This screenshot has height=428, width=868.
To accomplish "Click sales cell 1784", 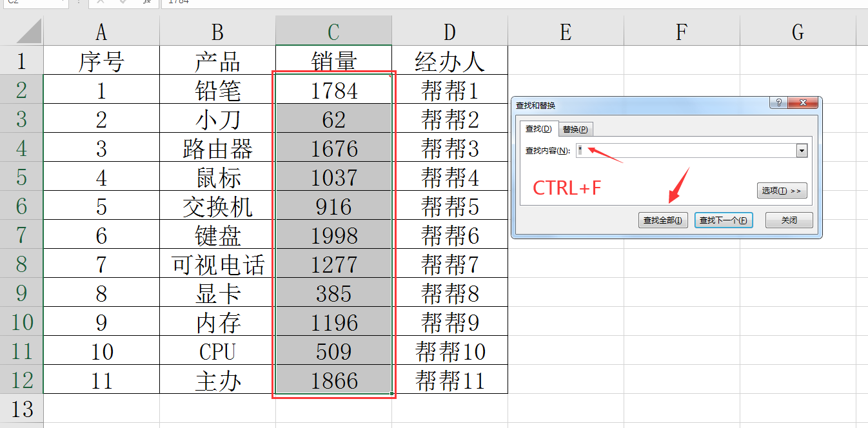I will tap(333, 89).
